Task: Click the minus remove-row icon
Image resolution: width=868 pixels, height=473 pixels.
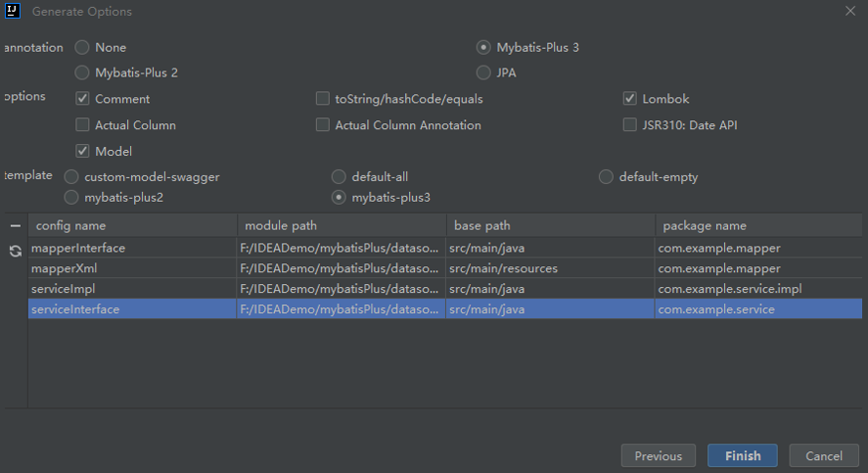Action: click(x=15, y=226)
